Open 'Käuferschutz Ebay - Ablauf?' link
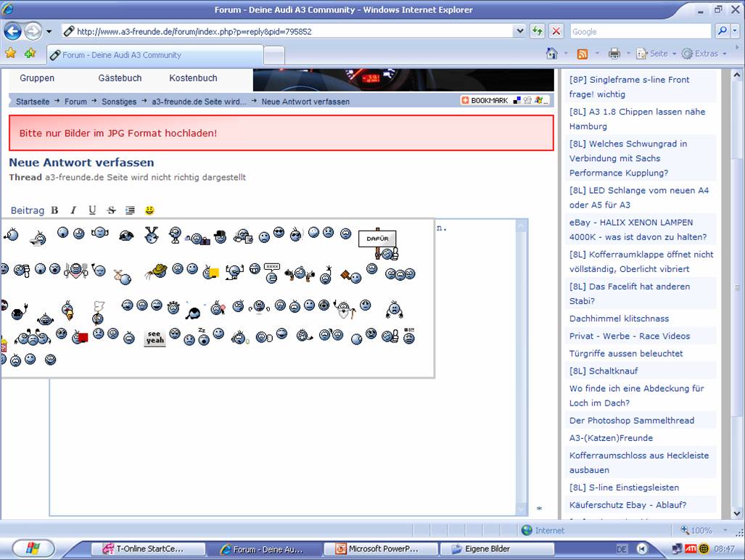Image resolution: width=745 pixels, height=560 pixels. click(627, 505)
